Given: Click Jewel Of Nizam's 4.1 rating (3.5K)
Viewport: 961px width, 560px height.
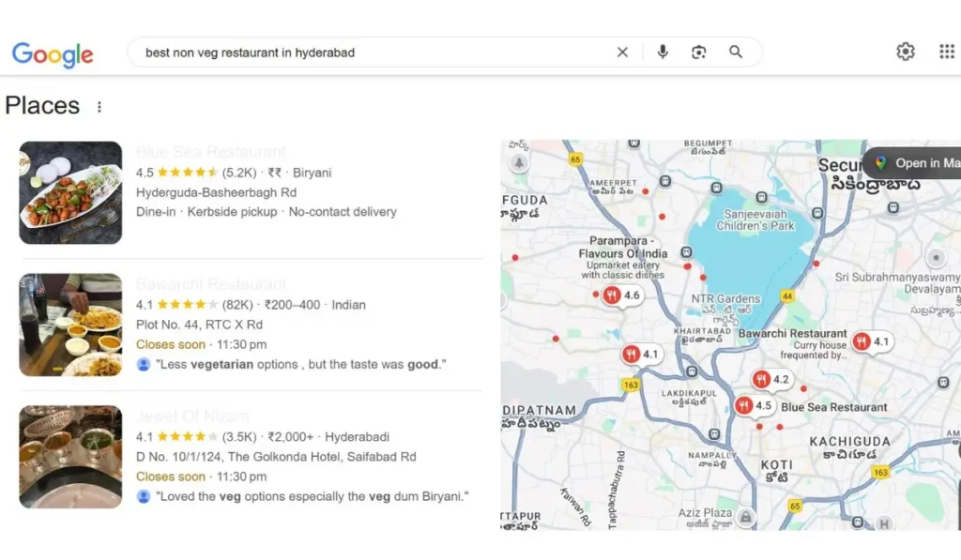Looking at the screenshot, I should tap(196, 437).
